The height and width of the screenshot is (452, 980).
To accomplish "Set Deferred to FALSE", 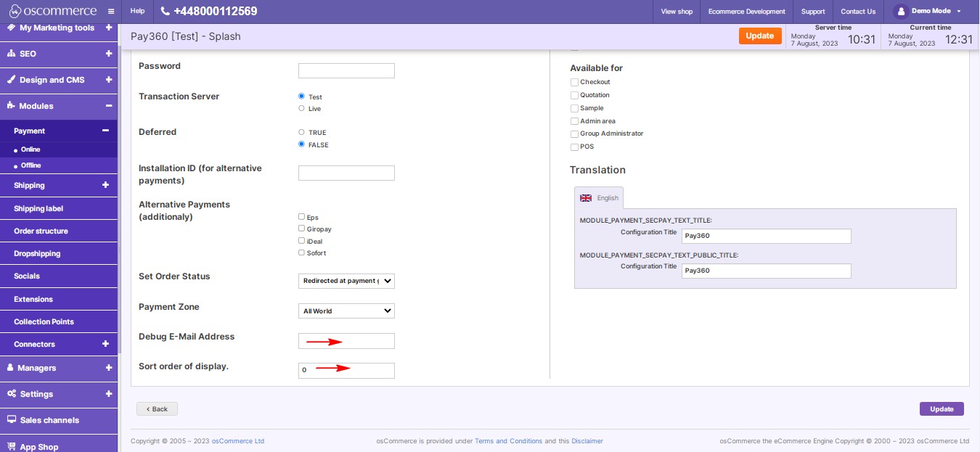I will (301, 144).
